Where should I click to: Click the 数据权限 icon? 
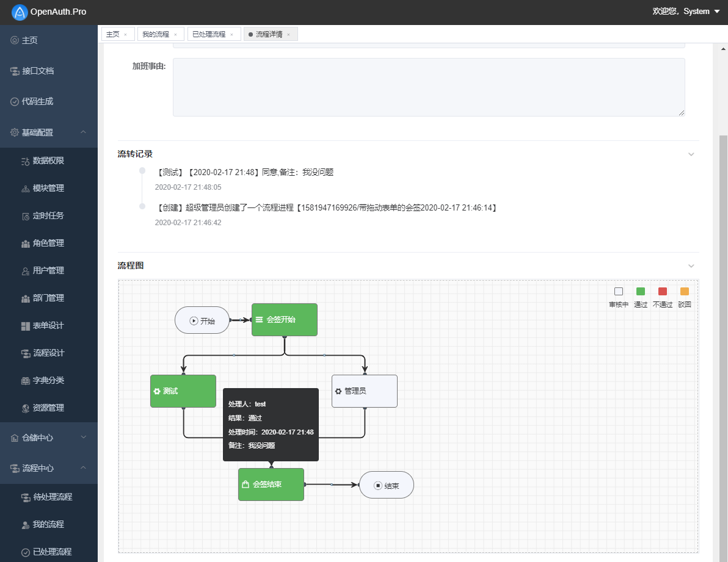[26, 161]
